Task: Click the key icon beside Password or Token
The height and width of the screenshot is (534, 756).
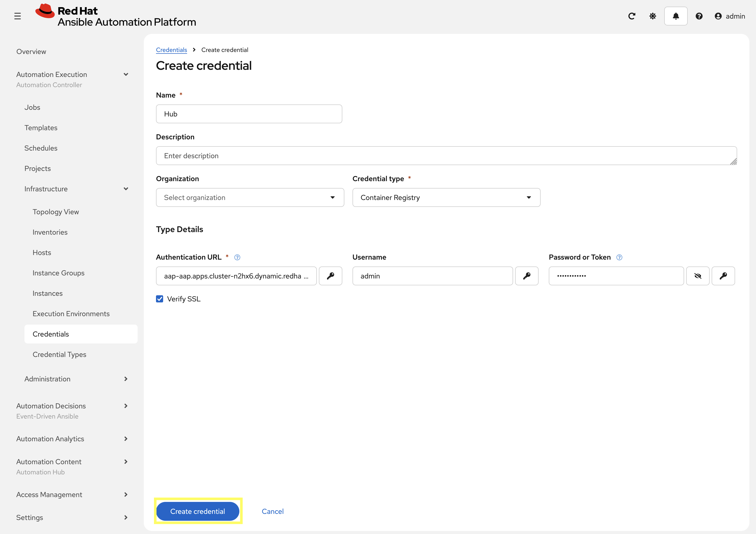Action: pyautogui.click(x=723, y=276)
